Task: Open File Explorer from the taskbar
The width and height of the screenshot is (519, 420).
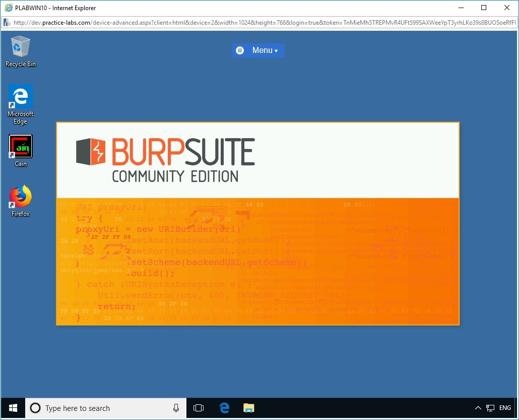Action: tap(248, 408)
